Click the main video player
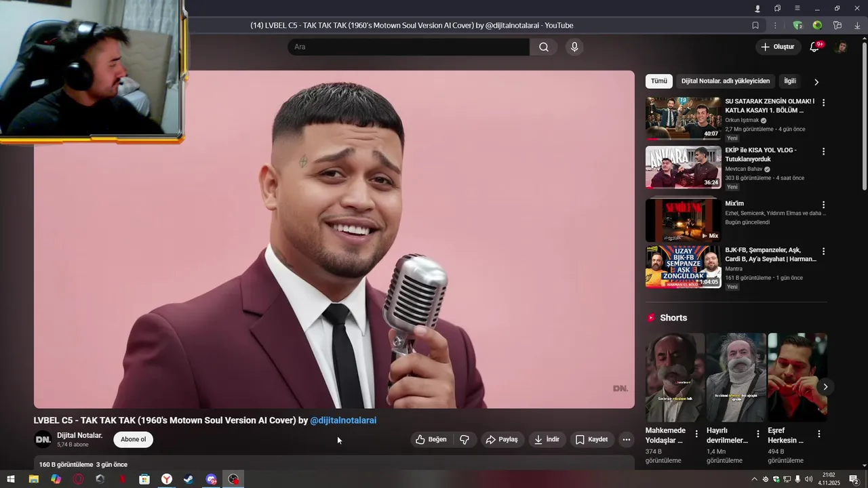Image resolution: width=868 pixels, height=488 pixels. point(334,239)
